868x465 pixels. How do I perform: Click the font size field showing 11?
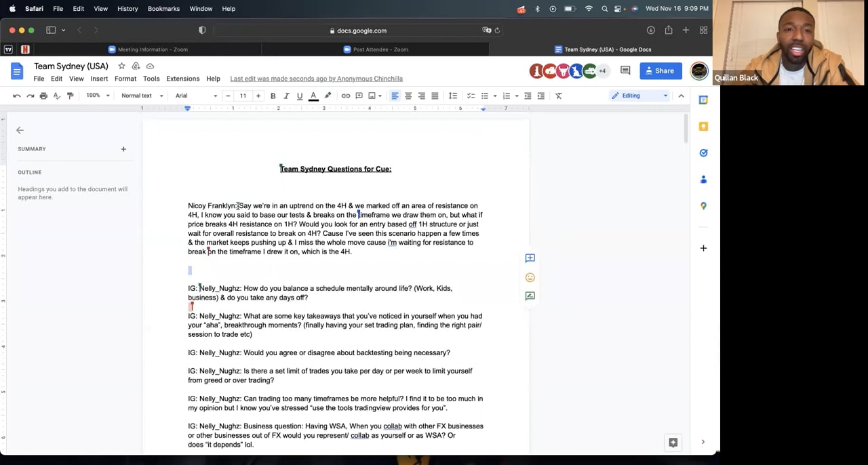(243, 96)
